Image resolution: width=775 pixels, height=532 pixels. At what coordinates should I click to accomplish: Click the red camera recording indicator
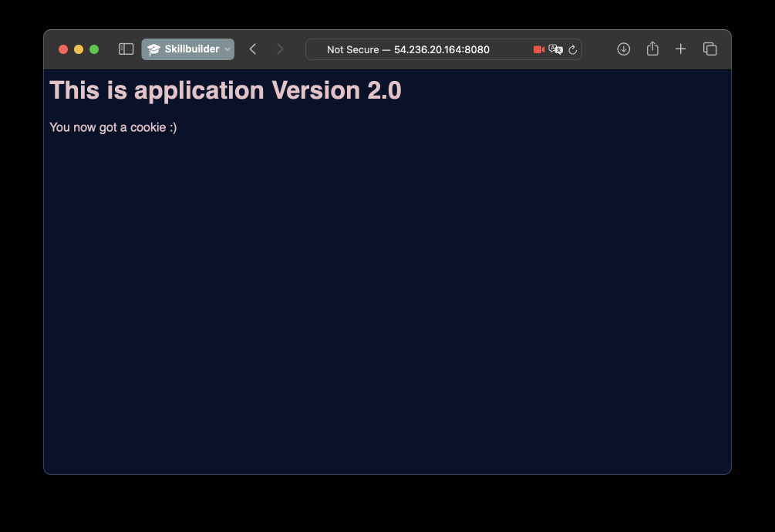(537, 49)
